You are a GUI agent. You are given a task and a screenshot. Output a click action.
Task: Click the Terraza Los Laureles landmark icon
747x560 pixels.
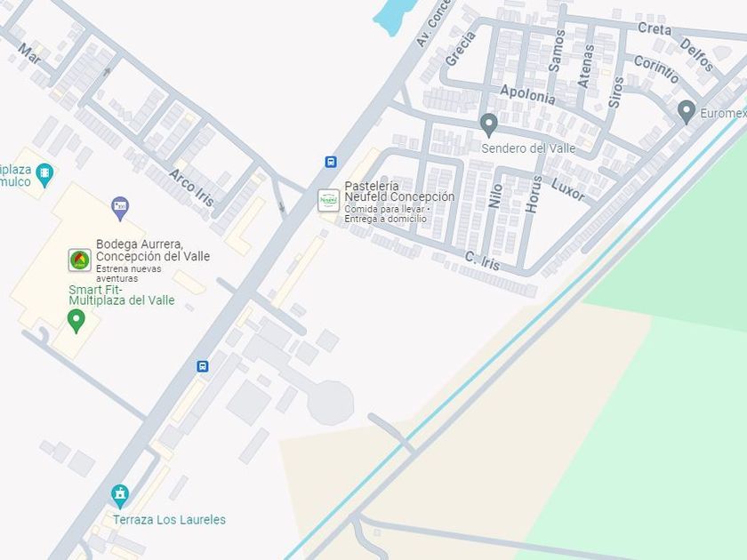[x=120, y=497]
